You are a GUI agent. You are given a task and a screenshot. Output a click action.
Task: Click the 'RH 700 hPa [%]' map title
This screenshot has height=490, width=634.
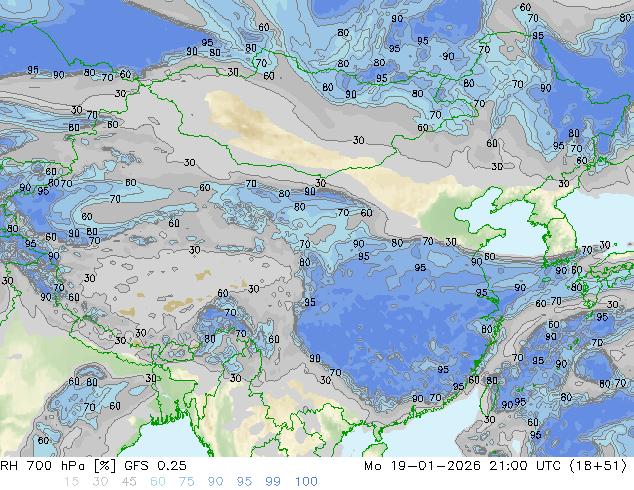[58, 466]
